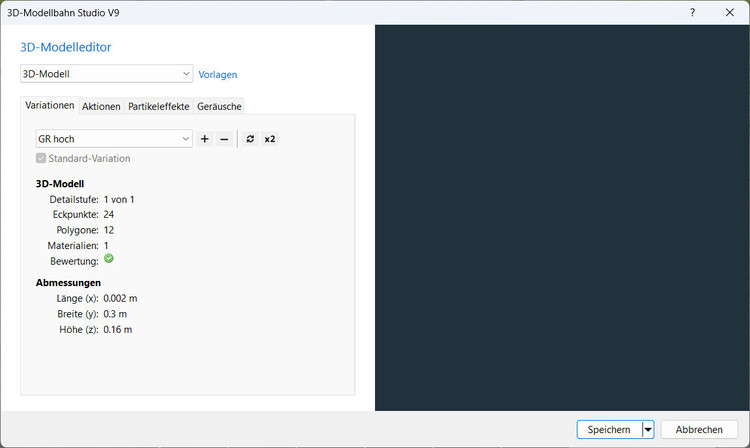Switch to the Aktionen tab
This screenshot has height=448, width=750.
coord(101,106)
